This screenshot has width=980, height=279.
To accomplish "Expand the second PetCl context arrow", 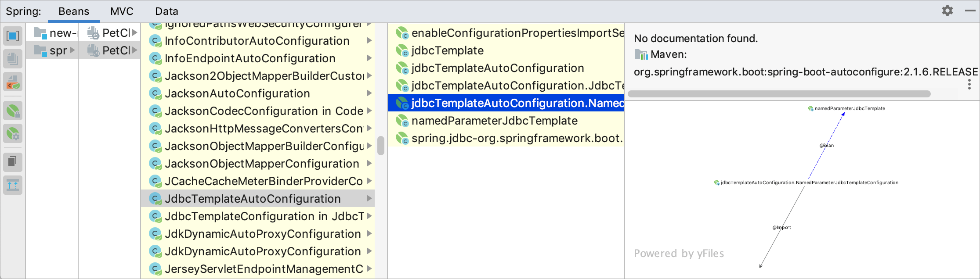I will (135, 50).
